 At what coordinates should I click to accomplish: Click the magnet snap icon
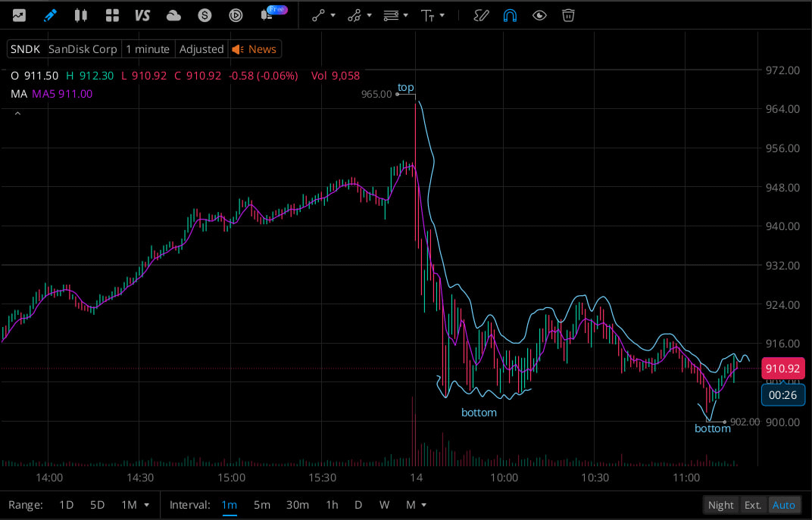click(511, 15)
